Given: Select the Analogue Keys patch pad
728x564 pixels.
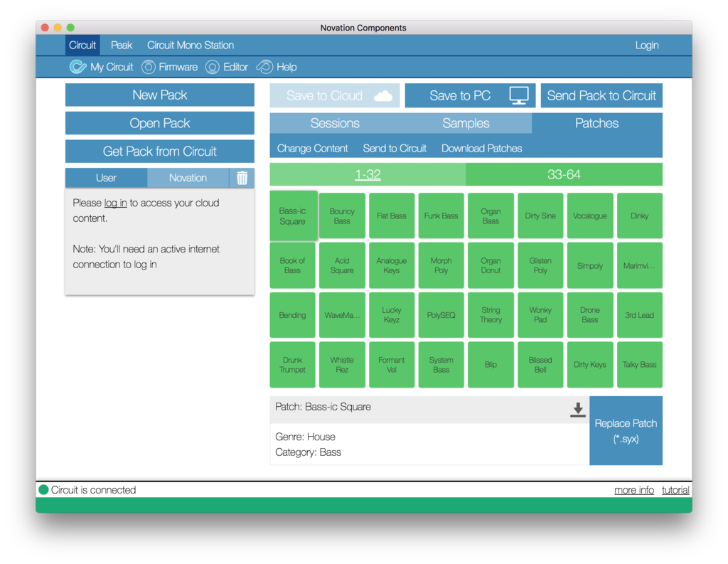Looking at the screenshot, I should [392, 265].
